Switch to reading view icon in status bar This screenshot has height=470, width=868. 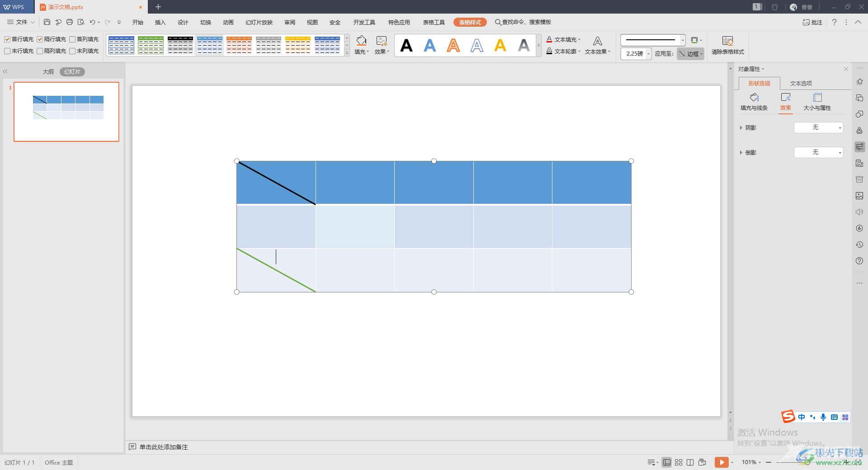pos(690,462)
